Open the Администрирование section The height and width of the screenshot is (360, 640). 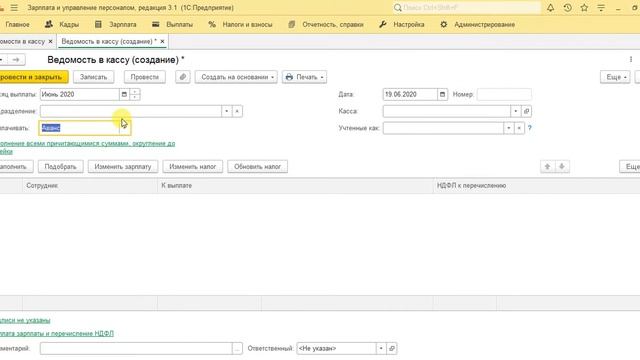[x=478, y=24]
